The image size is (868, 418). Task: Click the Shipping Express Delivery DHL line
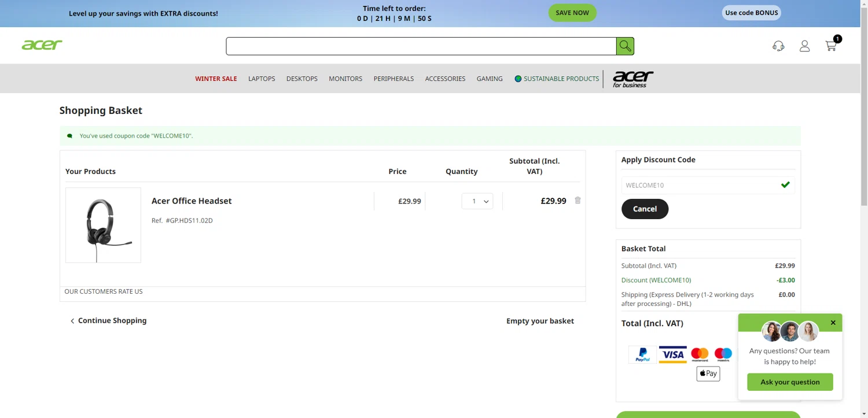pos(687,299)
